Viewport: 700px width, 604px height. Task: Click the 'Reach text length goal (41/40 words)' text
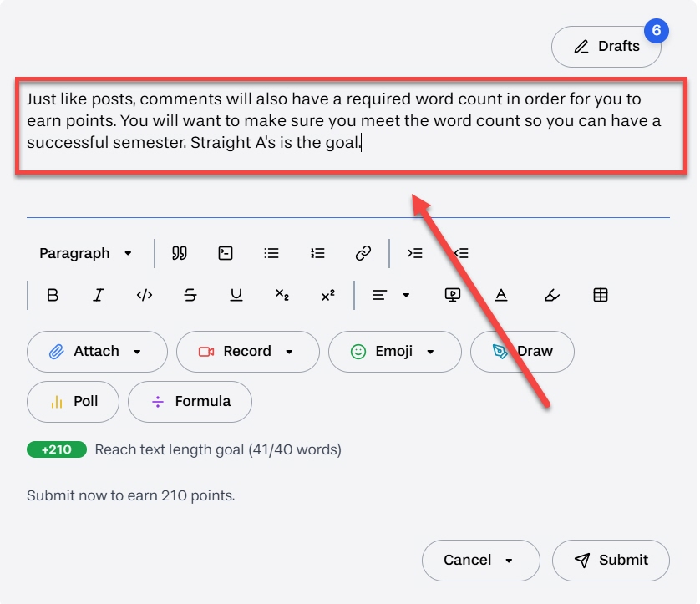pos(218,449)
